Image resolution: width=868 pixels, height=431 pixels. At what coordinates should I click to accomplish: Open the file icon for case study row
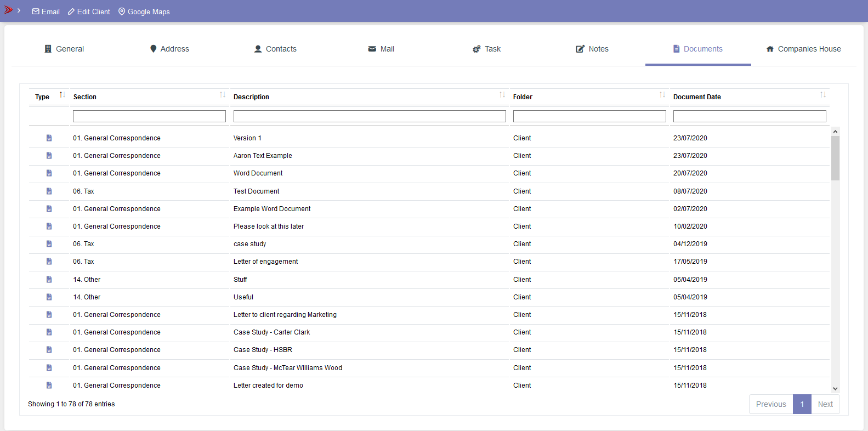(x=49, y=244)
